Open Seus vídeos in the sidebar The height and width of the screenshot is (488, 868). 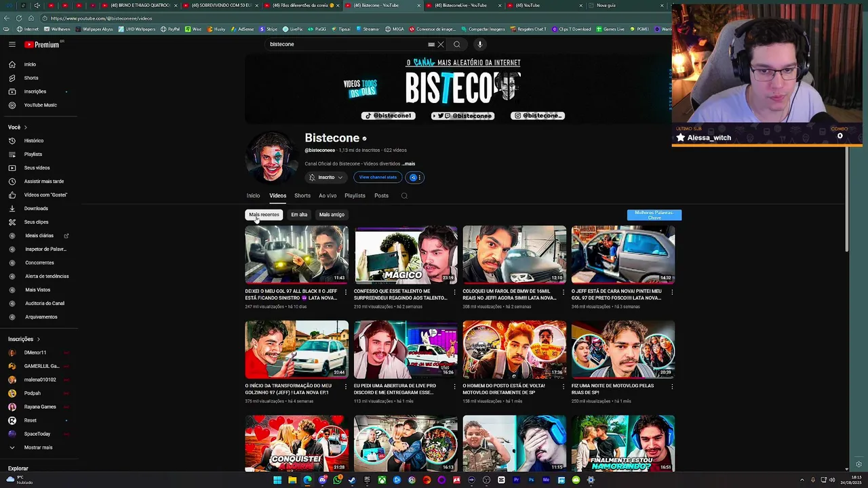coord(38,167)
